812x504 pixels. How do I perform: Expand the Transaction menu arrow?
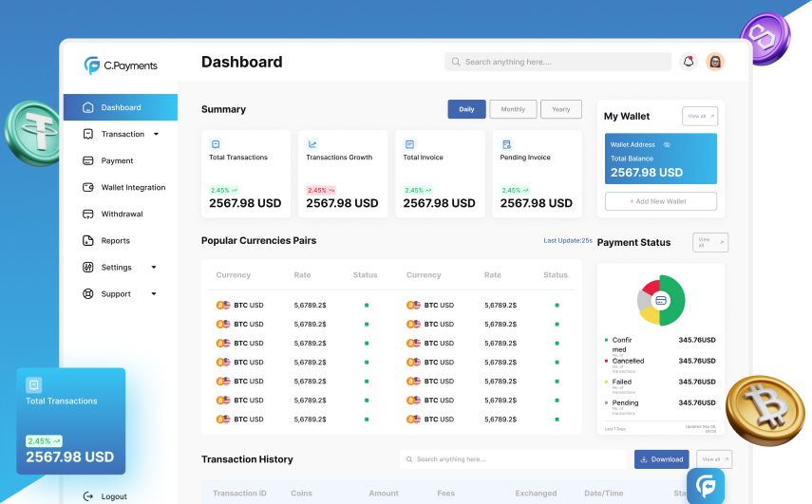tap(156, 134)
